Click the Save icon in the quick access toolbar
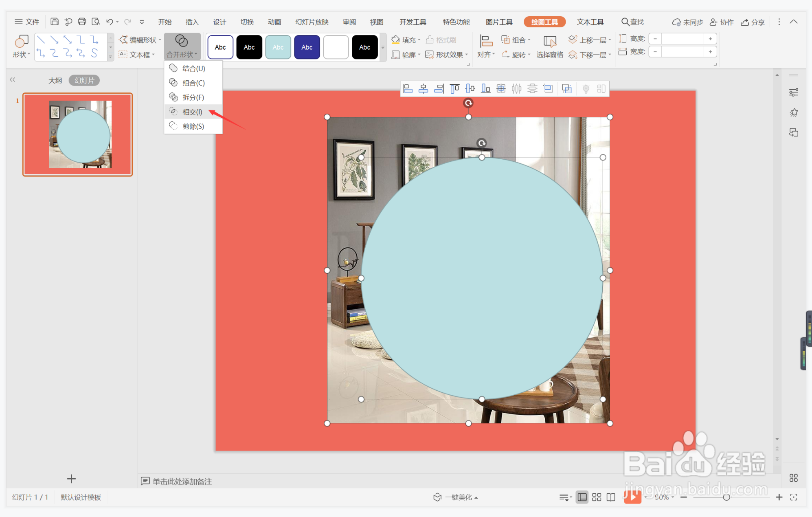The width and height of the screenshot is (812, 517). pyautogui.click(x=54, y=22)
